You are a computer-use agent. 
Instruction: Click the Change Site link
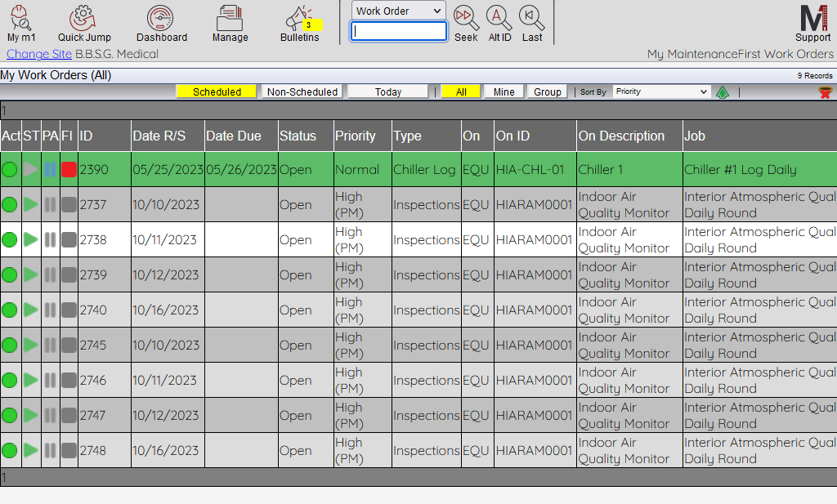38,54
